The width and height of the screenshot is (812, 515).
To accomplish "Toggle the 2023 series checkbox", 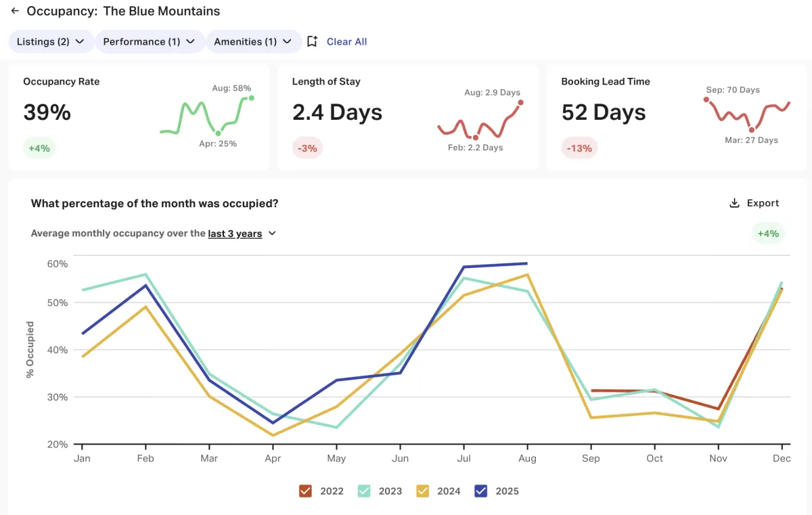I will pos(364,491).
